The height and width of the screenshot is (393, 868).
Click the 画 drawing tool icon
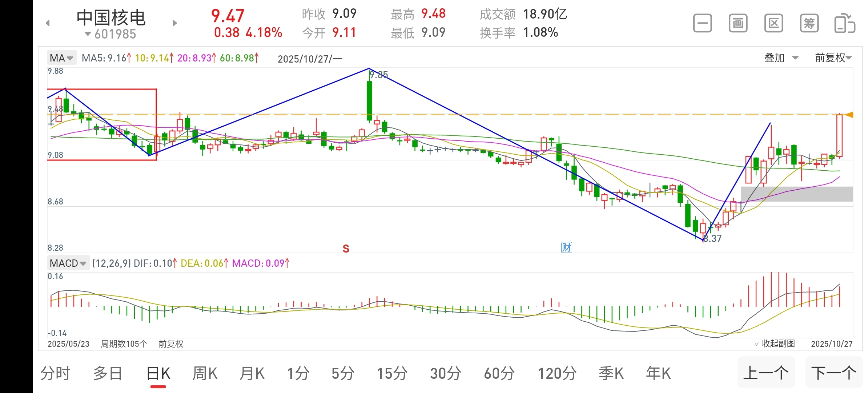coord(738,24)
